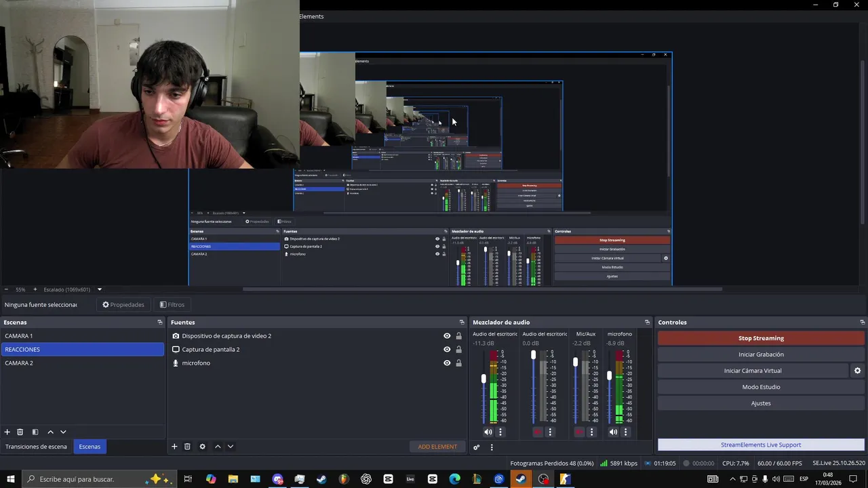
Task: Move the source down in the Fuentes toolbar
Action: tap(231, 447)
